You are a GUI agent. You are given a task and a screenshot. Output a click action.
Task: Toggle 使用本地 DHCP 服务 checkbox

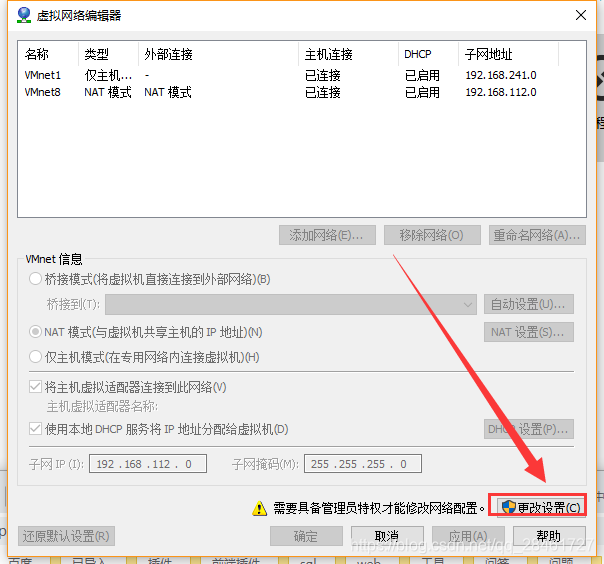click(35, 429)
